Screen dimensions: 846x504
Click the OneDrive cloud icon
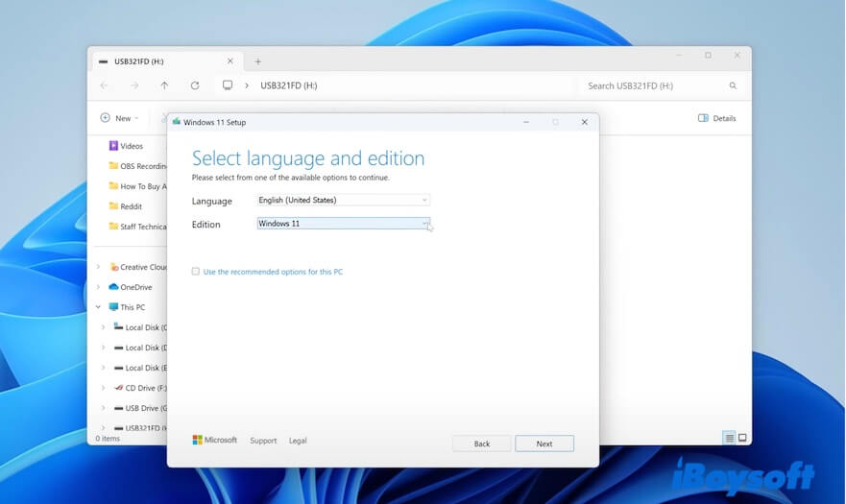tap(113, 286)
